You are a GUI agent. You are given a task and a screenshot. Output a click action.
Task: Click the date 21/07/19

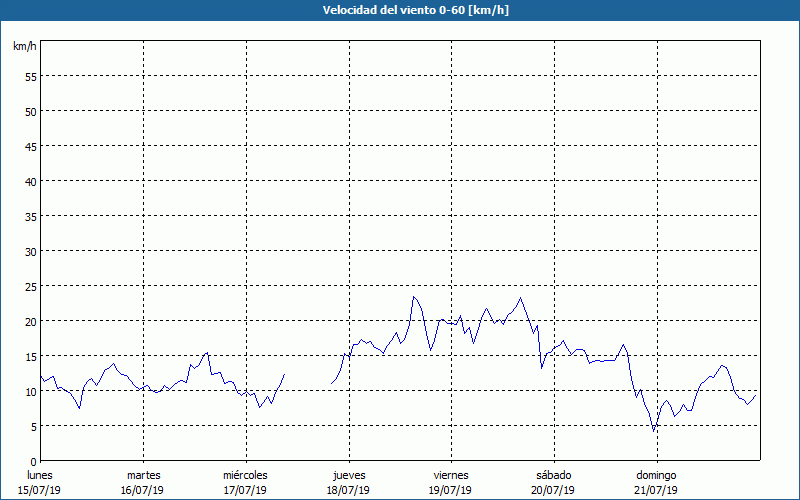tap(657, 490)
